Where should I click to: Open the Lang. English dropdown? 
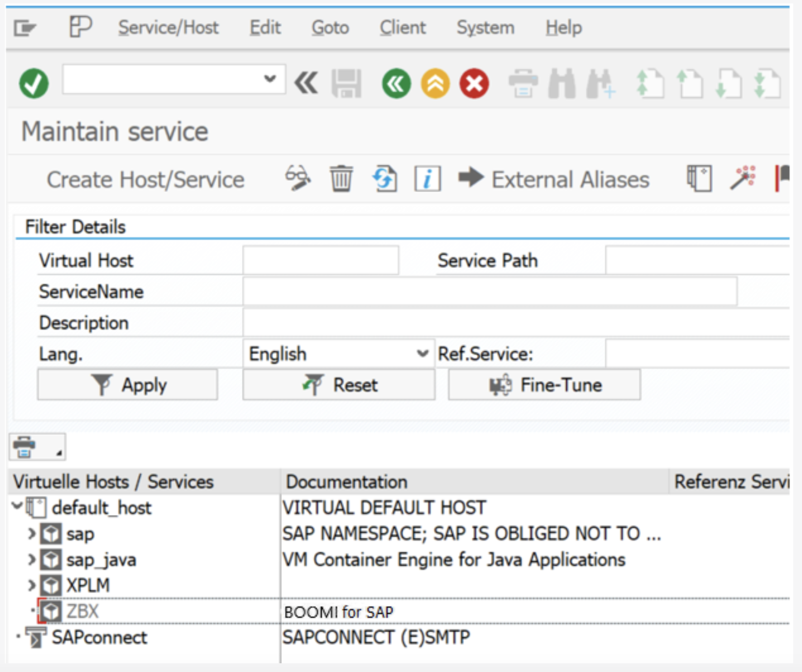click(x=422, y=354)
